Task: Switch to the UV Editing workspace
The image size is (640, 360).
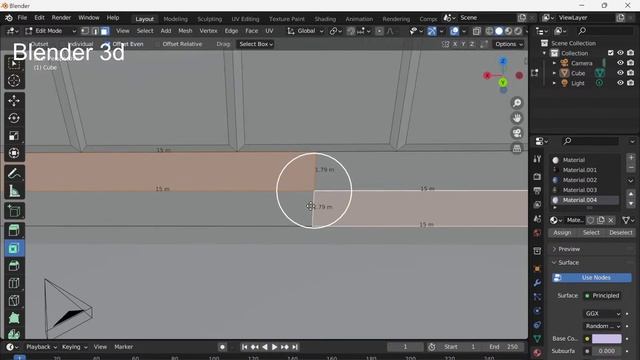Action: 245,19
